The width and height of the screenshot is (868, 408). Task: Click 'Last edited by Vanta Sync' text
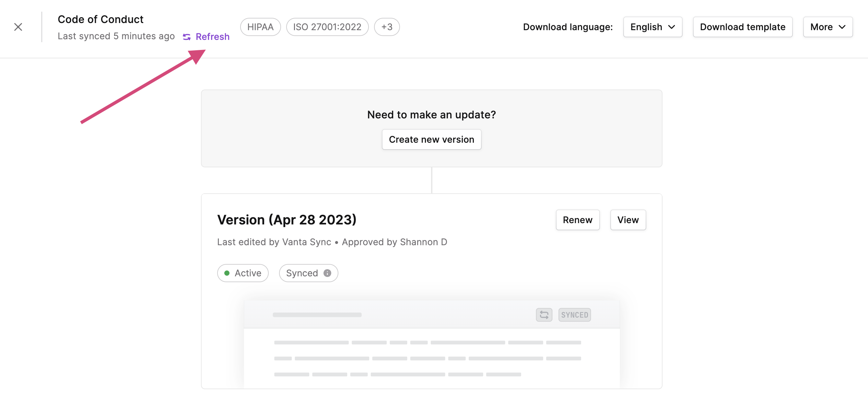point(274,242)
